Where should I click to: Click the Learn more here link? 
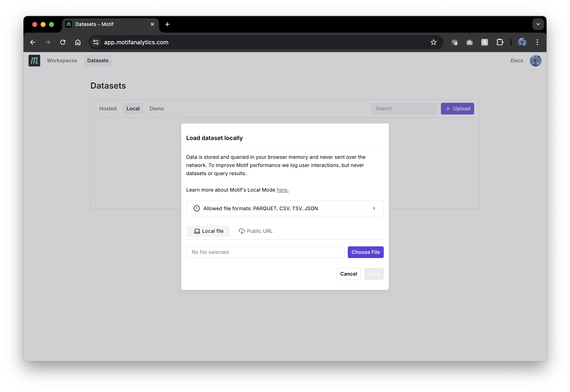pyautogui.click(x=282, y=190)
